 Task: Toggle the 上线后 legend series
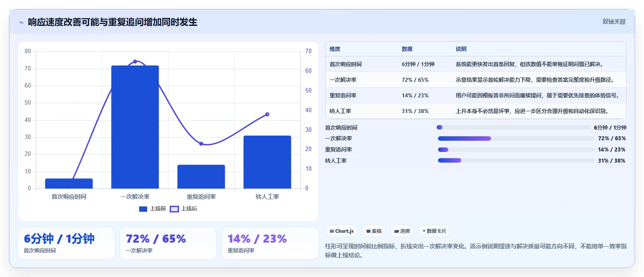(x=184, y=209)
